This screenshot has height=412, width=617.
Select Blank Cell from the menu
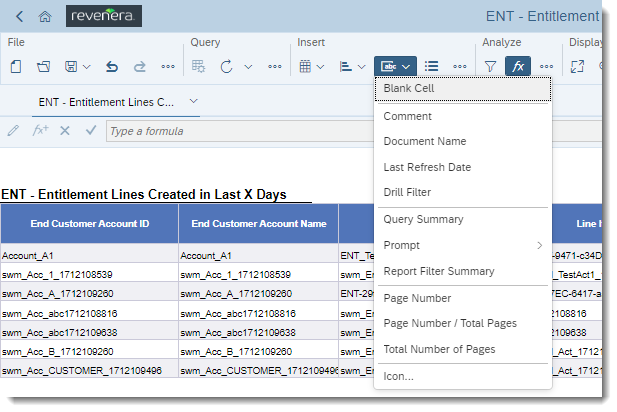click(409, 88)
